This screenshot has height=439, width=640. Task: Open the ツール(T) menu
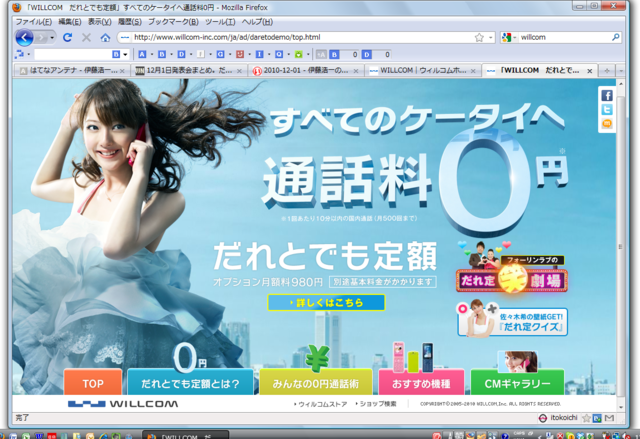220,22
